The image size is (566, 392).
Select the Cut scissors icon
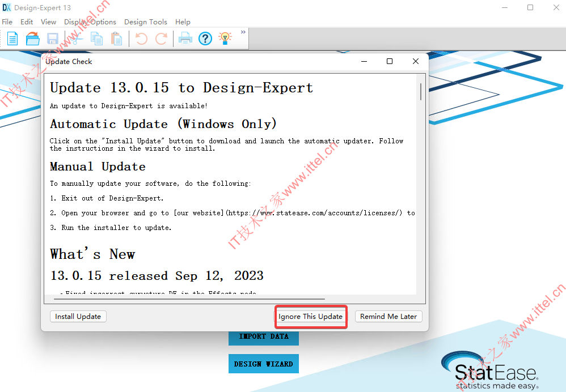tap(76, 39)
